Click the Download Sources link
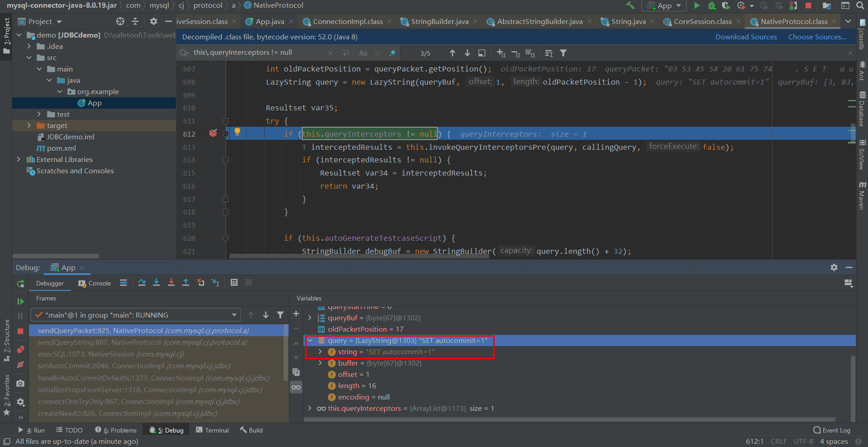 click(746, 37)
